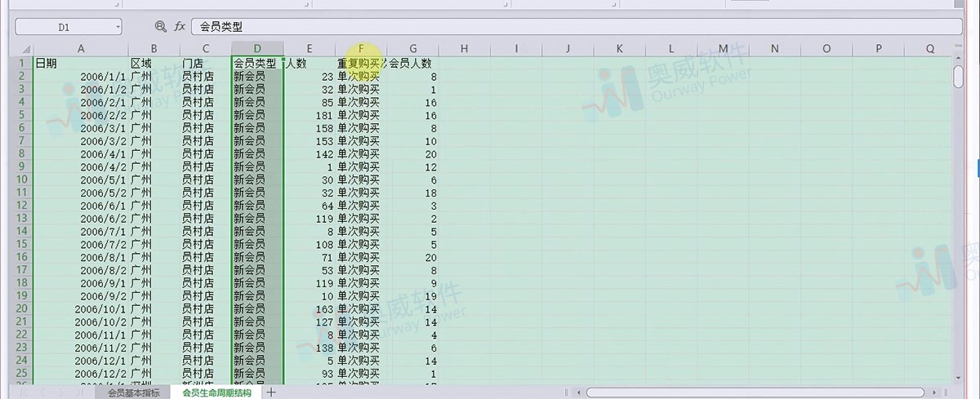Select column K header

point(619,49)
